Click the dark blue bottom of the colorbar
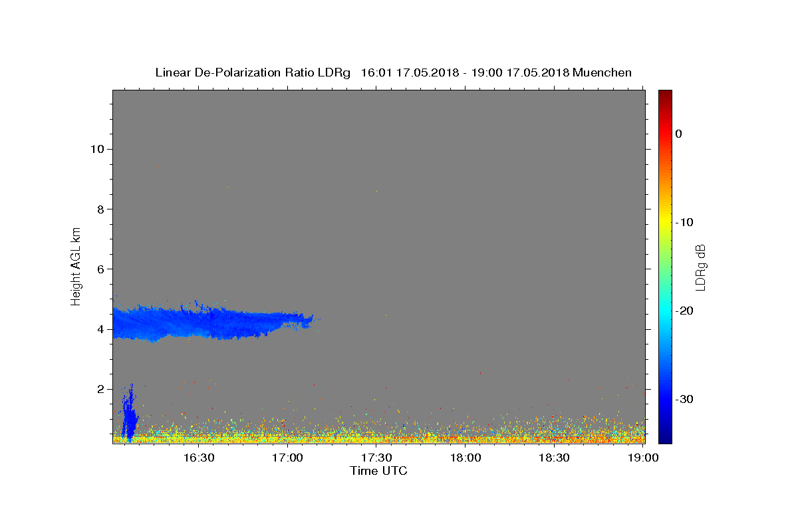The image size is (798, 532). 665,436
